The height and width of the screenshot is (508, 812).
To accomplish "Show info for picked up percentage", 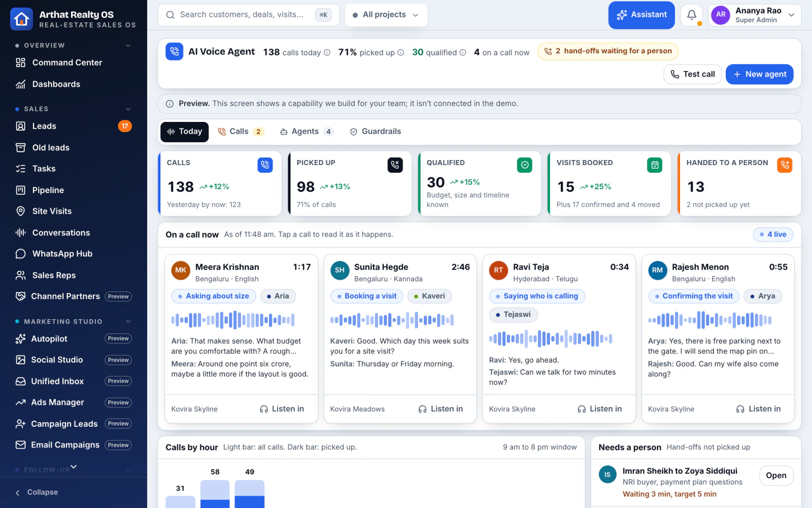I will pyautogui.click(x=401, y=52).
